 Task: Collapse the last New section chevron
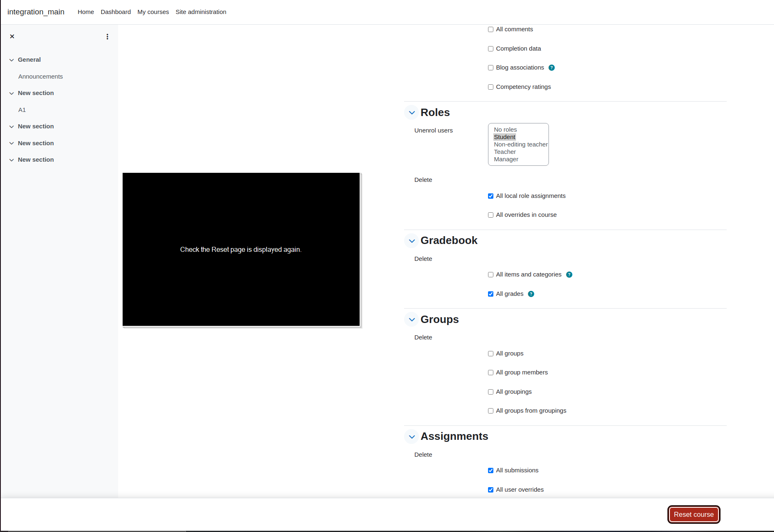tap(12, 160)
